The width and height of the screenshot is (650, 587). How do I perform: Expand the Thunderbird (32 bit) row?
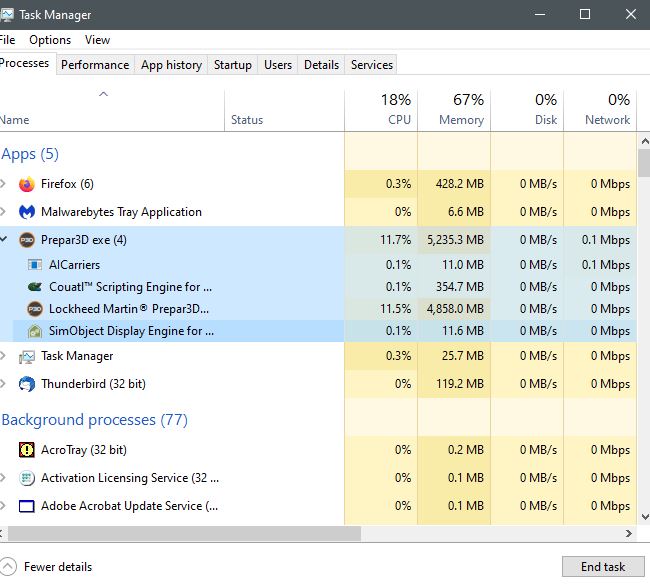point(3,384)
